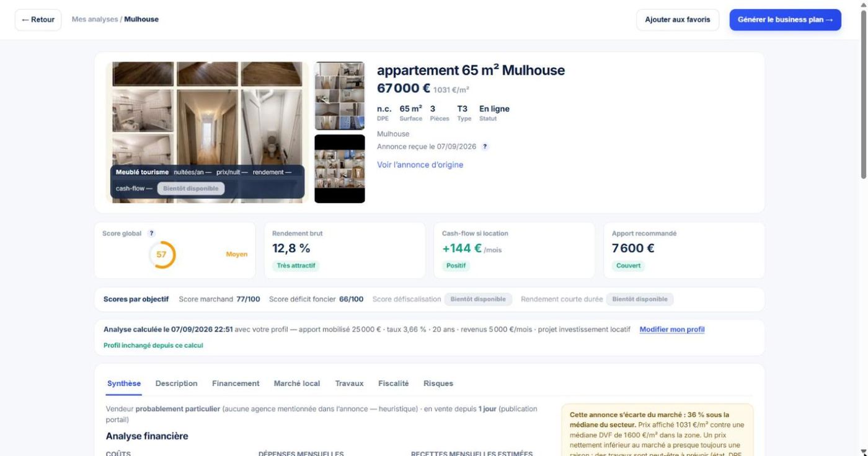This screenshot has width=868, height=456.
Task: Open the Marché local tab
Action: click(297, 384)
